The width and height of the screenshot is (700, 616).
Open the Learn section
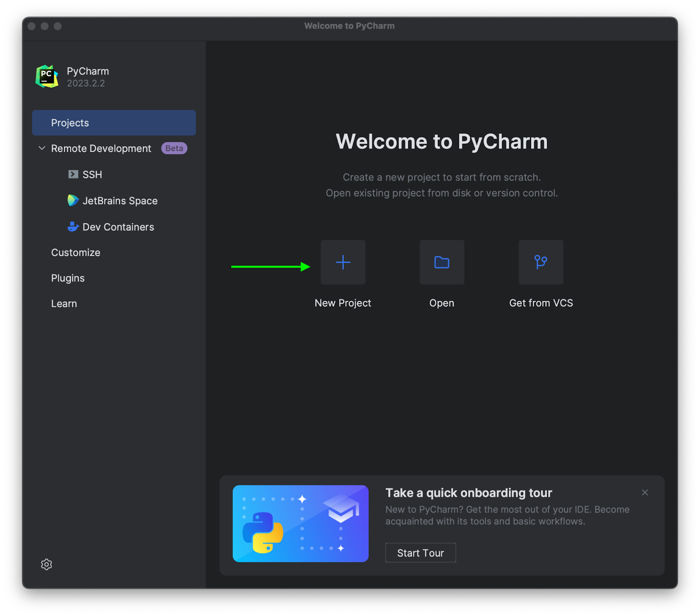coord(64,304)
